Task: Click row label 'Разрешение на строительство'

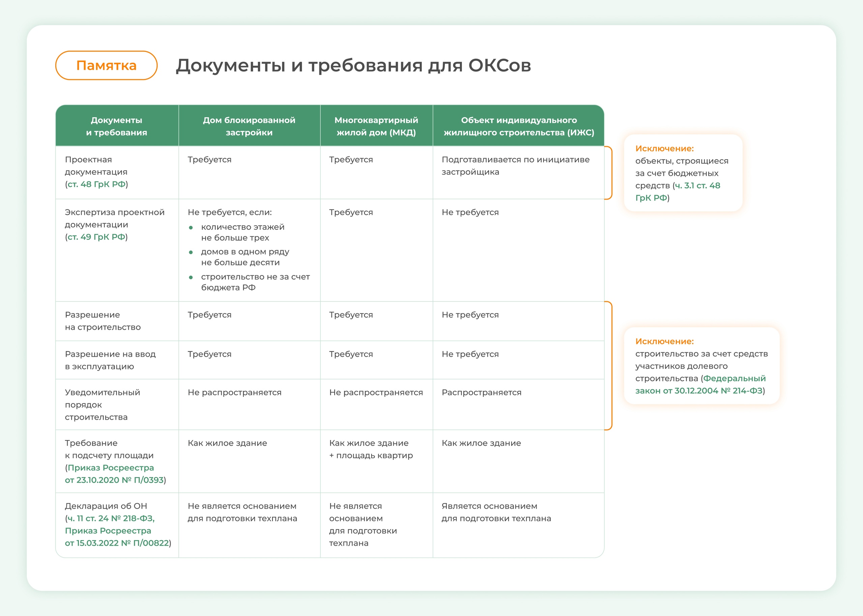Action: [103, 321]
